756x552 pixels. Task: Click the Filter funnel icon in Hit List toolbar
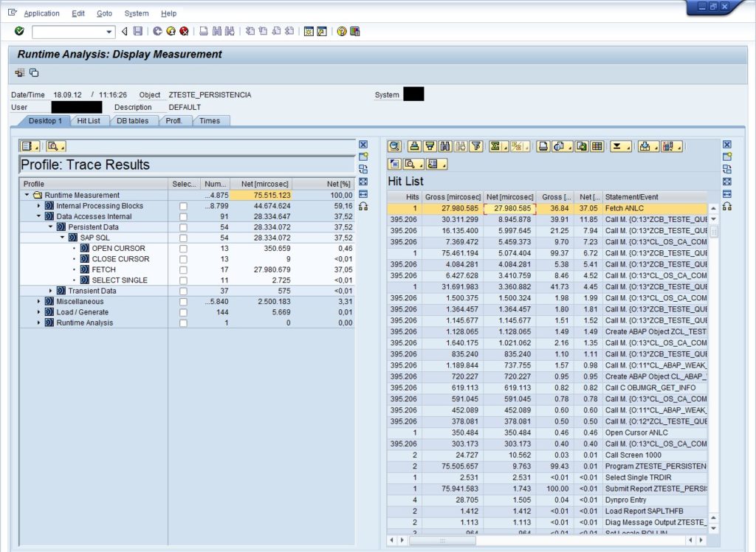point(476,146)
